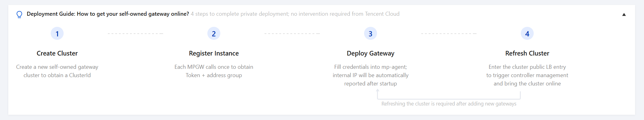
Task: Select step 3 circle icon
Action: (371, 34)
